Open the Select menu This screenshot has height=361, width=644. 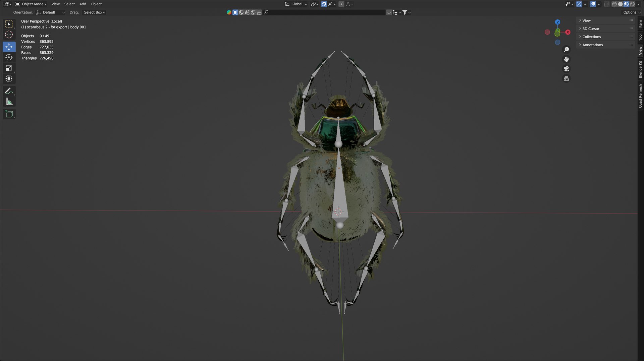pyautogui.click(x=69, y=4)
